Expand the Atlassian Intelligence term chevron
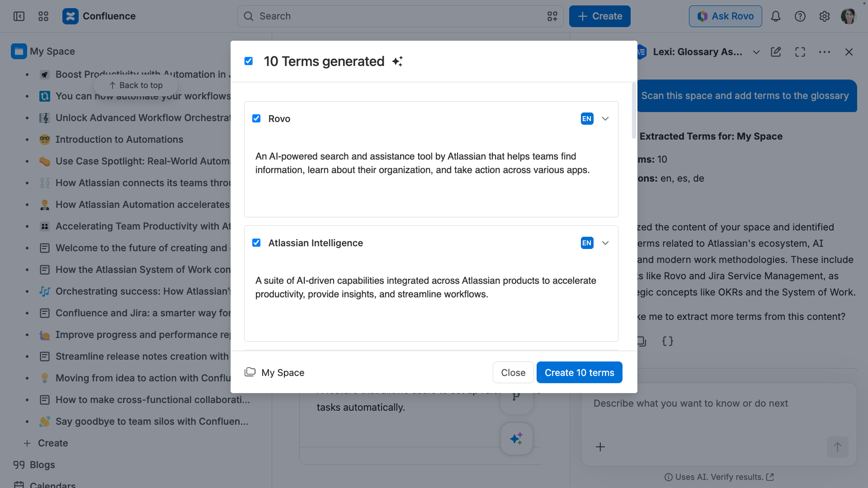 [x=605, y=243]
